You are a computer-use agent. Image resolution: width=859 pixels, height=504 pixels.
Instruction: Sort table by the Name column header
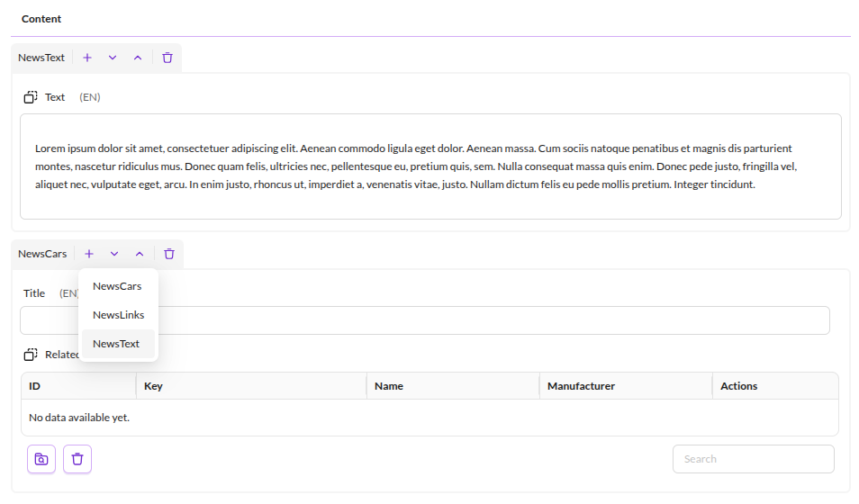453,386
